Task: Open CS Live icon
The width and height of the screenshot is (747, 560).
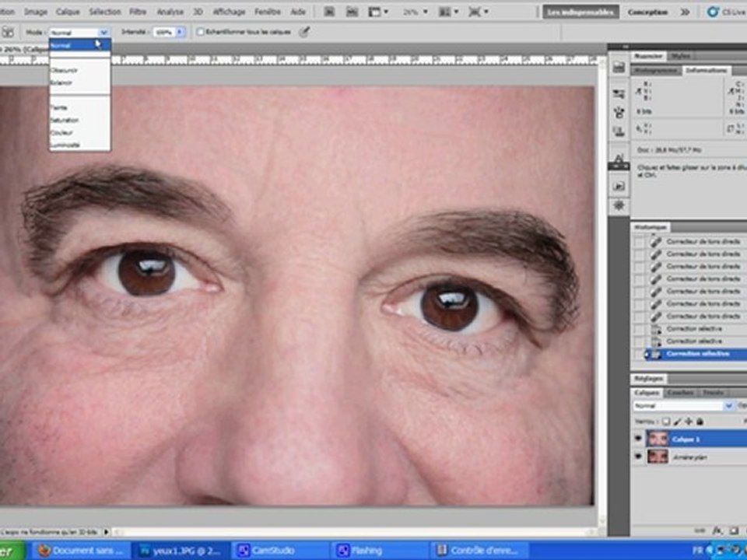Action: tap(713, 12)
